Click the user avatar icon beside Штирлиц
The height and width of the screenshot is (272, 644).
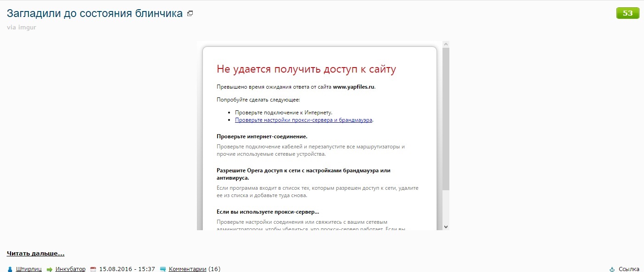[x=10, y=269]
